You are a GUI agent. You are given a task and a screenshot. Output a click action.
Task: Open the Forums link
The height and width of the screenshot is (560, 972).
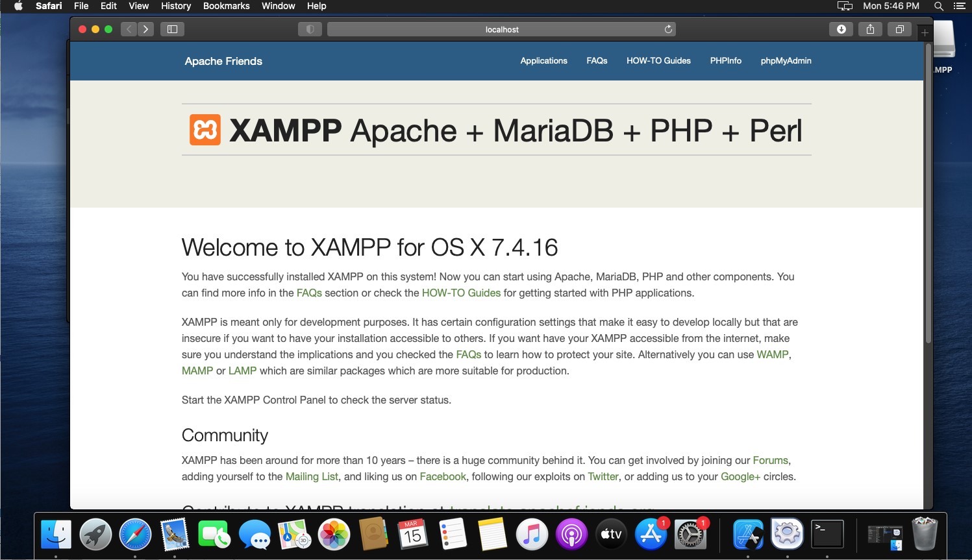pos(770,460)
